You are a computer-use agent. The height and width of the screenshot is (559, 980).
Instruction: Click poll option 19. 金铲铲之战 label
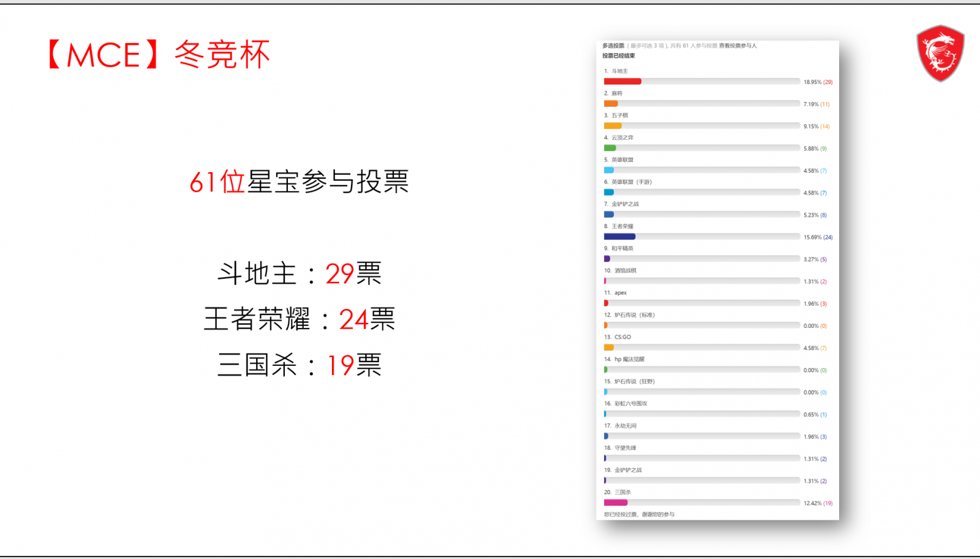click(623, 470)
